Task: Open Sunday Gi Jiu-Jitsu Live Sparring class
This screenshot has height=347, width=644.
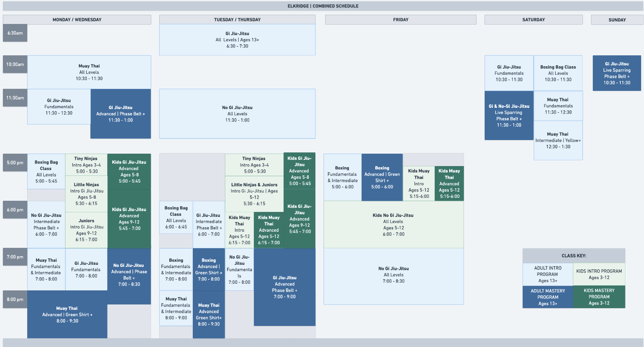Action: point(616,73)
